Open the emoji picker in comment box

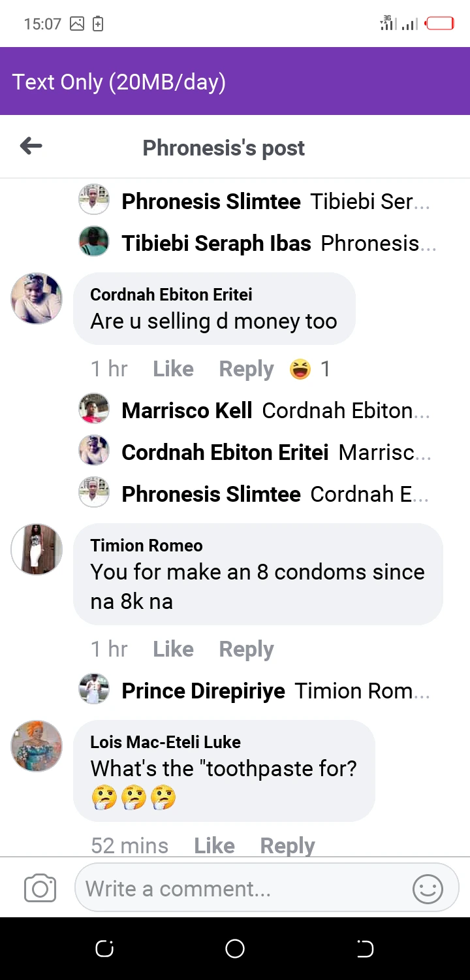click(428, 889)
